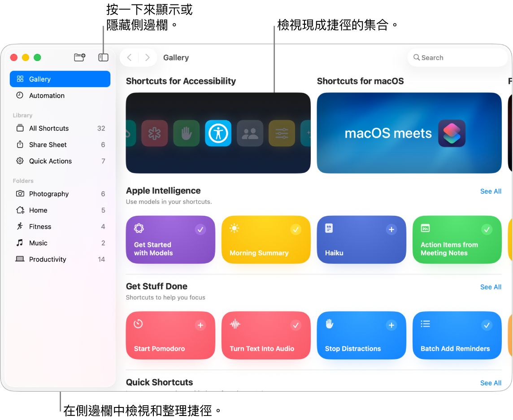Click the magnifying glass search icon
This screenshot has width=513, height=420.
coord(417,57)
